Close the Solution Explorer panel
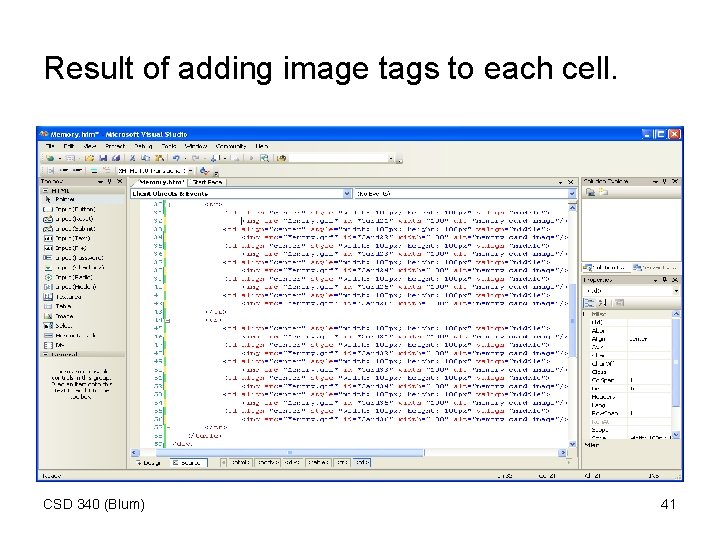Screen dimensions: 720x540 point(675,181)
